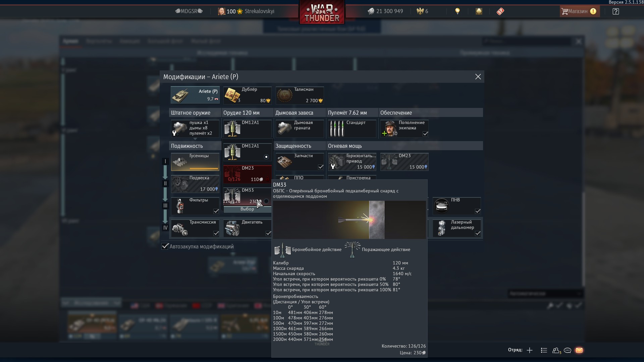Open the MDGSR squadron tag

189,11
